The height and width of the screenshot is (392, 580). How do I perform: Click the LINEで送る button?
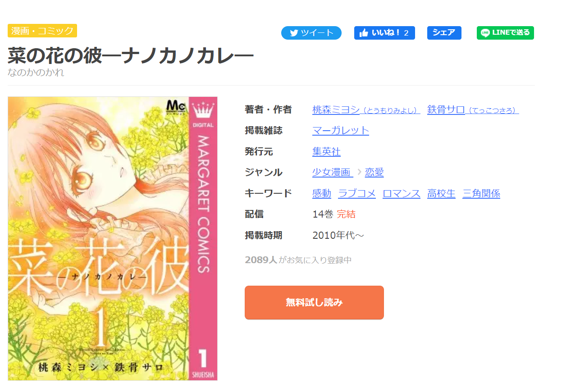(x=505, y=33)
